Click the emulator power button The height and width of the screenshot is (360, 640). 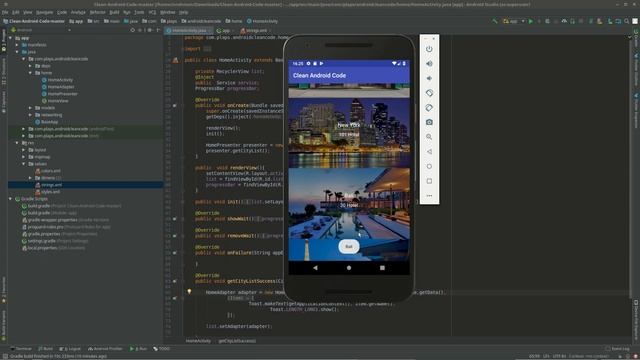coord(429,49)
